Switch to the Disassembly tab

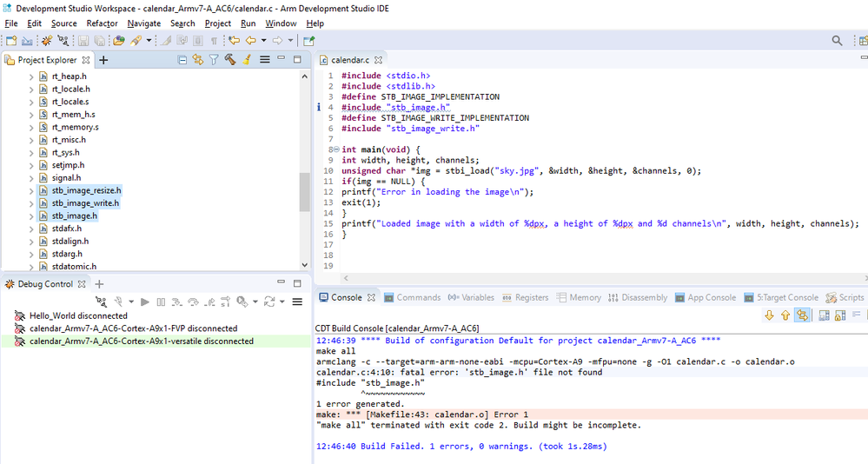pos(644,297)
